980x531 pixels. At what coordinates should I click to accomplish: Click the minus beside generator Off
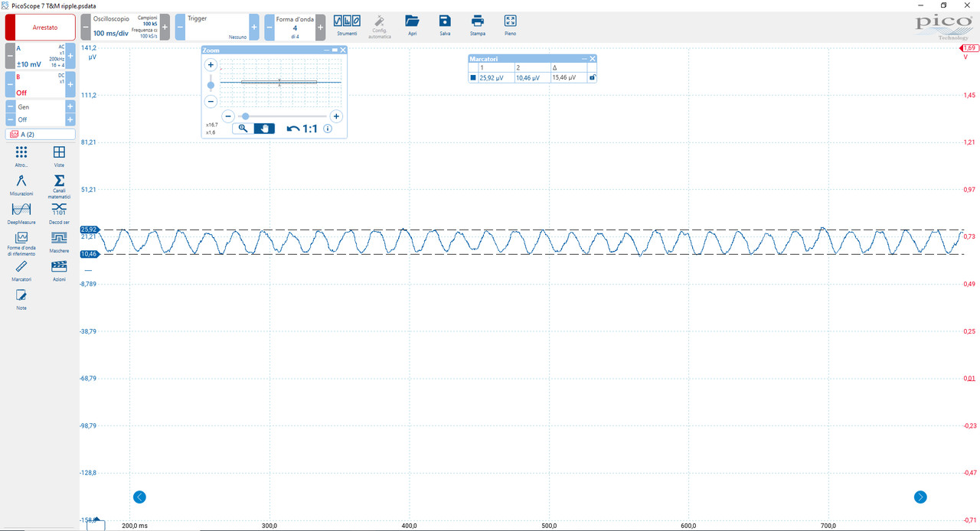[10, 120]
